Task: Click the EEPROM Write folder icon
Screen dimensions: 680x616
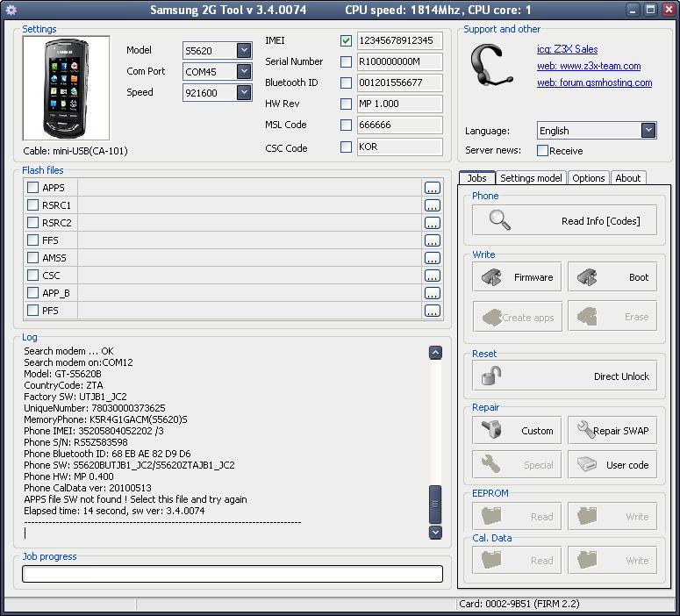Action: 587,516
